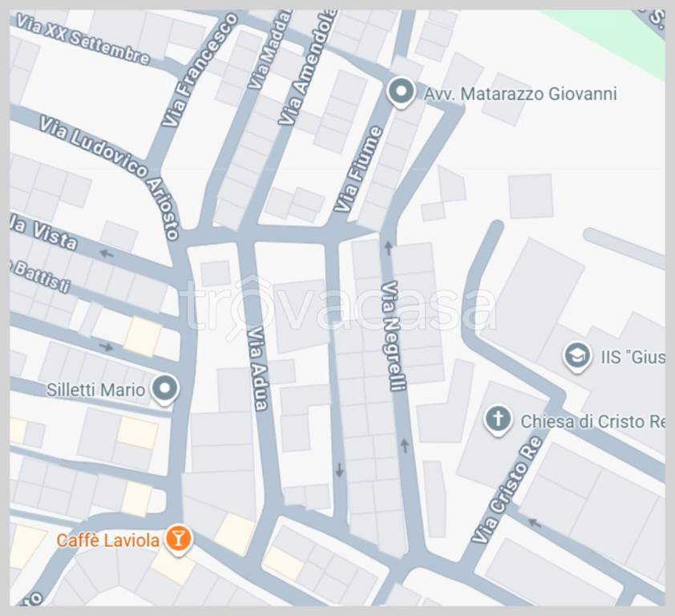The image size is (675, 616).
Task: Click the Via Adua street name
Action: coord(258,369)
